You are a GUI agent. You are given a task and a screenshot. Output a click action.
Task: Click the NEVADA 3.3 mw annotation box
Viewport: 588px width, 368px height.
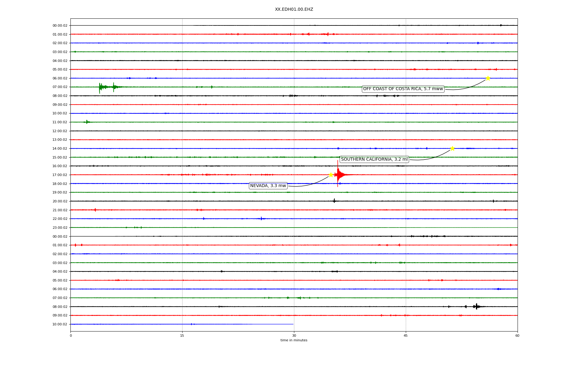point(268,186)
